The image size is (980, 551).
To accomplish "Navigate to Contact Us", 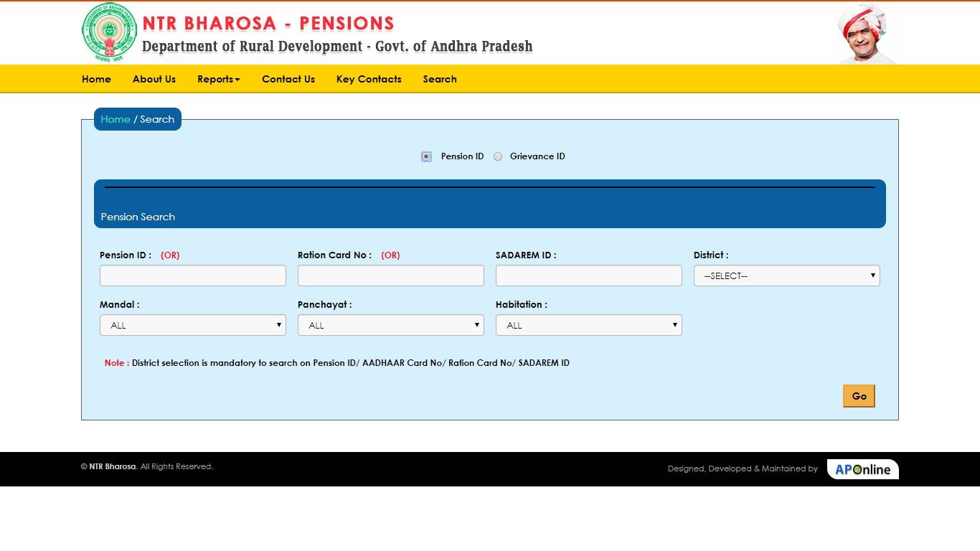I will pos(288,79).
